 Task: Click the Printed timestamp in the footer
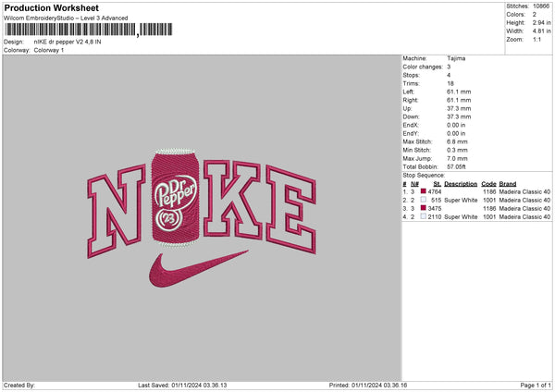[x=379, y=386]
